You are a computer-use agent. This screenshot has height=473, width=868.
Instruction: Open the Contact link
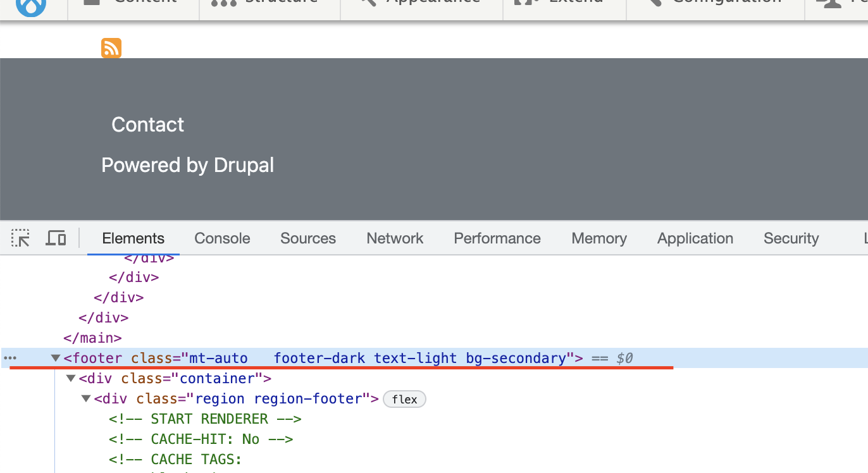click(147, 125)
